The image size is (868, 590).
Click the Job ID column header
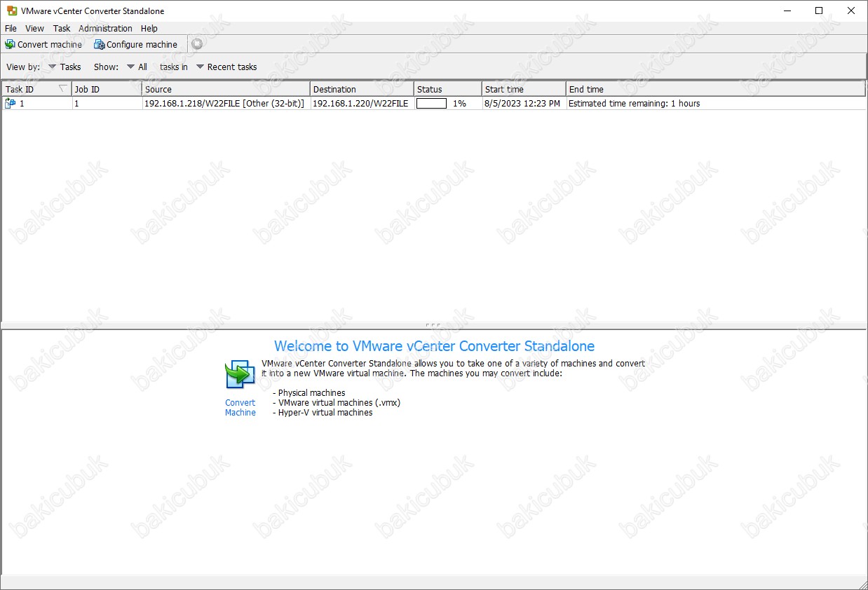[107, 89]
